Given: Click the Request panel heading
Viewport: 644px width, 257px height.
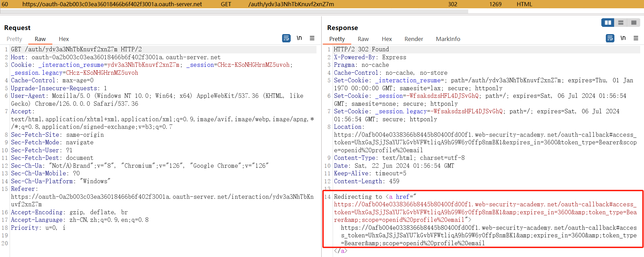Looking at the screenshot, I should click(17, 28).
